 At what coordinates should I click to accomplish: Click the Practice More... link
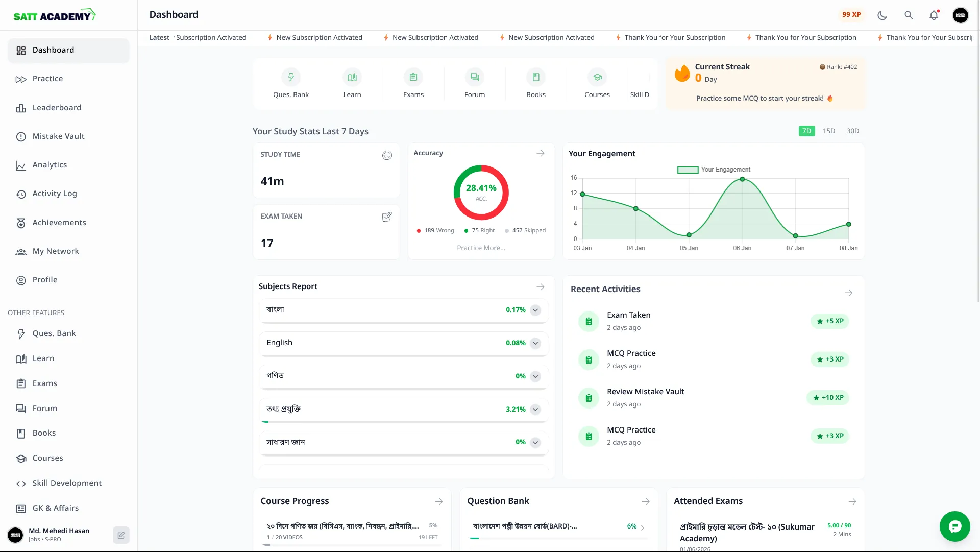click(481, 248)
